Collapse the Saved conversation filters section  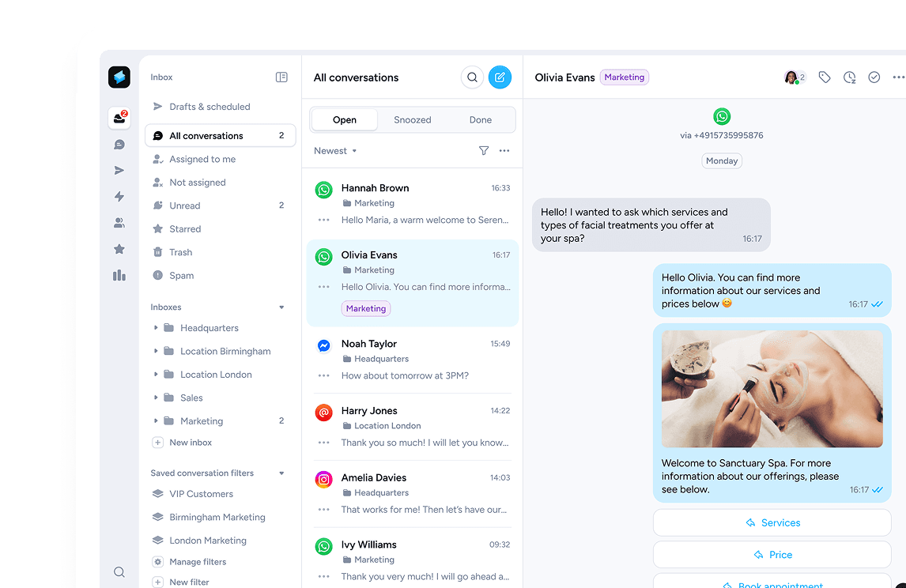pyautogui.click(x=281, y=473)
